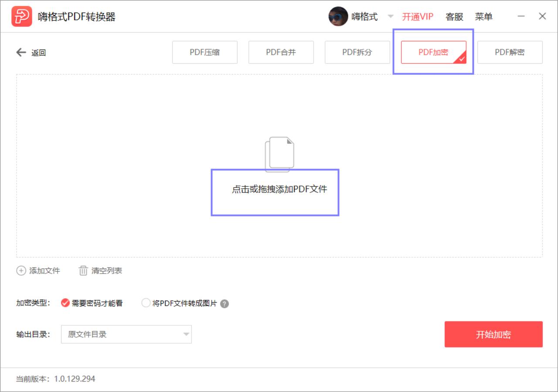
Task: Click the help question mark beside 将PDF文件转成图片
Action: pyautogui.click(x=224, y=303)
